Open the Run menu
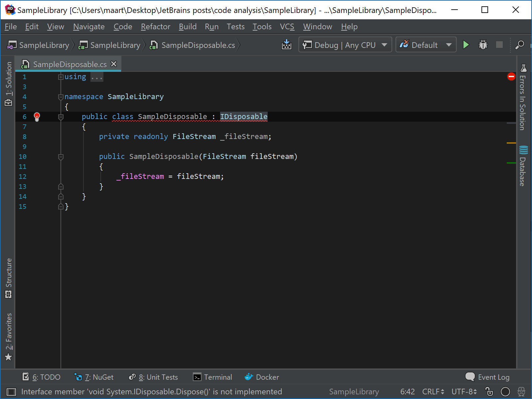This screenshot has width=532, height=399. tap(211, 27)
